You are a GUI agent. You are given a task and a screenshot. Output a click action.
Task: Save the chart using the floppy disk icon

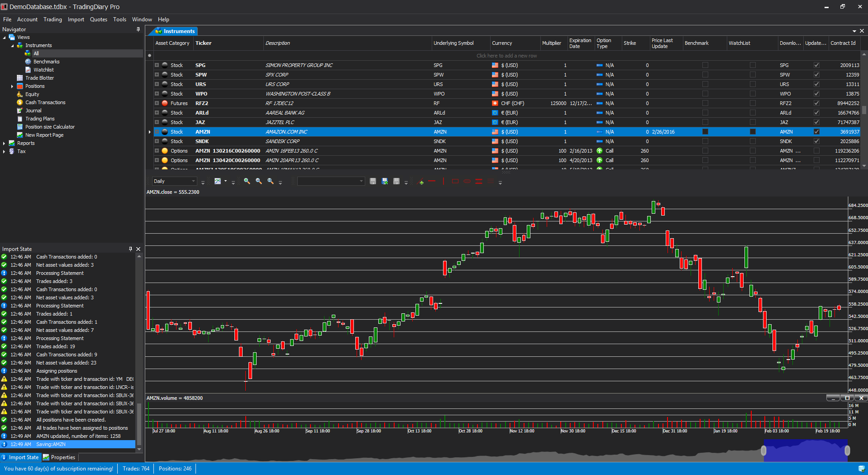[x=372, y=181]
